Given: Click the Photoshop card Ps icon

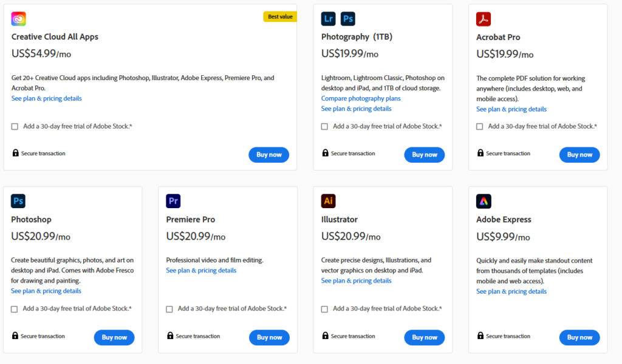Looking at the screenshot, I should [18, 201].
